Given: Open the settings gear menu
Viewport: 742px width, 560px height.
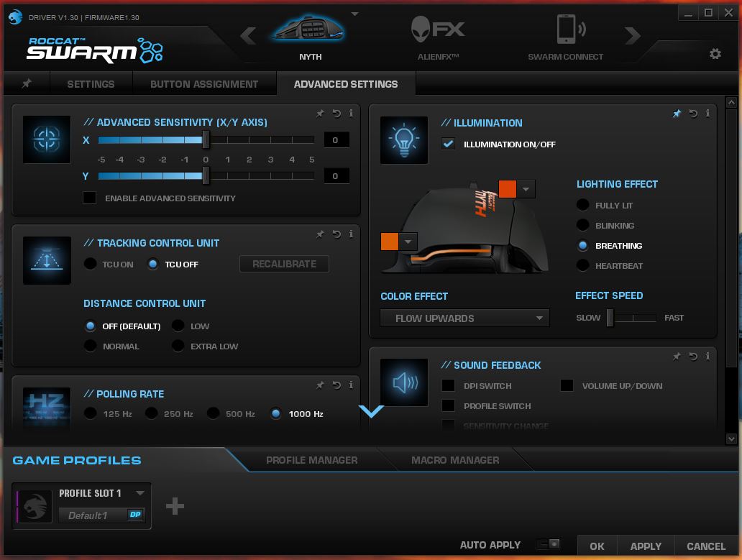Looking at the screenshot, I should tap(715, 54).
